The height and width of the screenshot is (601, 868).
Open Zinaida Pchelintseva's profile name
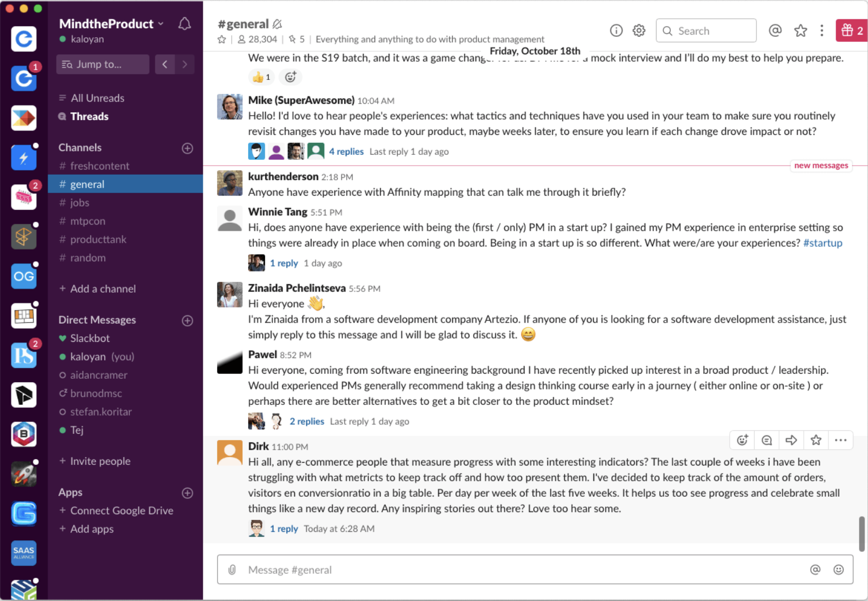(x=297, y=288)
